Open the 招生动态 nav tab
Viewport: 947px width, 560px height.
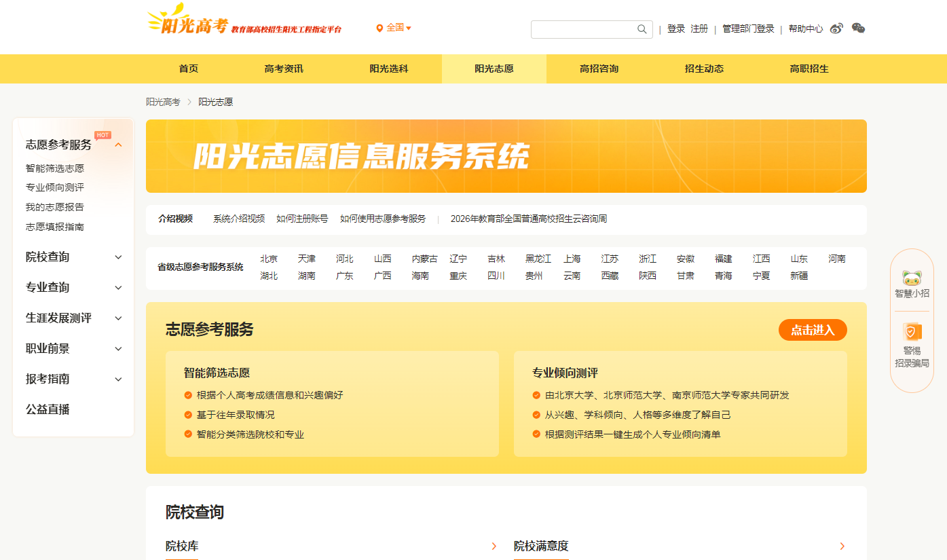[704, 69]
